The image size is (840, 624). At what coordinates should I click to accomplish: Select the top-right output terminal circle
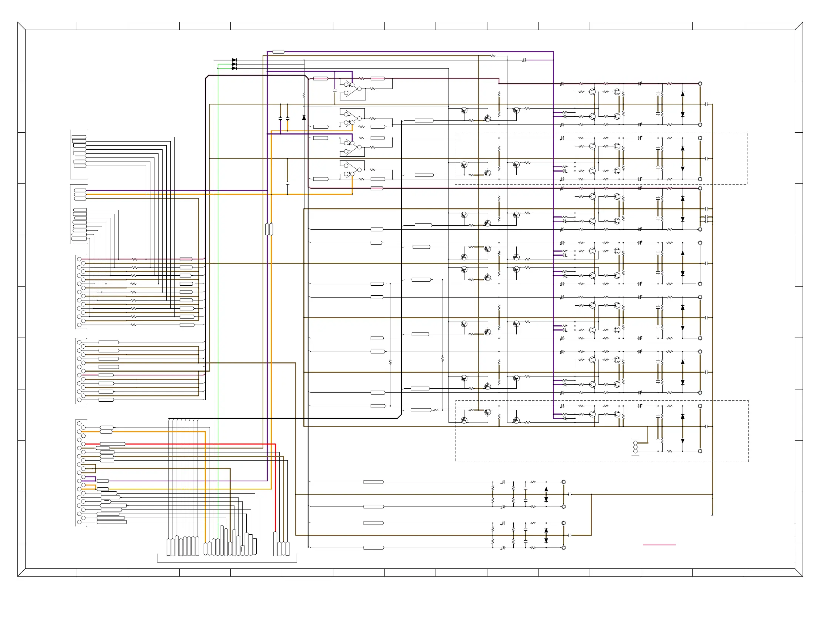tap(700, 83)
